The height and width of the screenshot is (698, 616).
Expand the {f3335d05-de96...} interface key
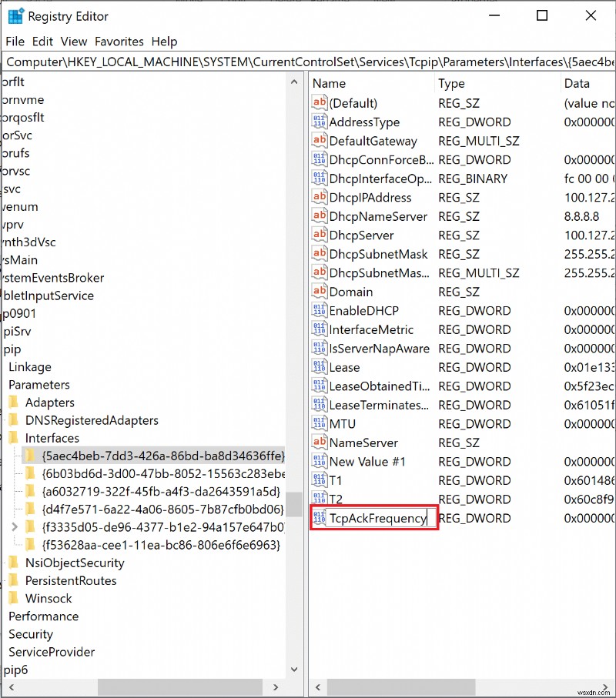tap(15, 527)
